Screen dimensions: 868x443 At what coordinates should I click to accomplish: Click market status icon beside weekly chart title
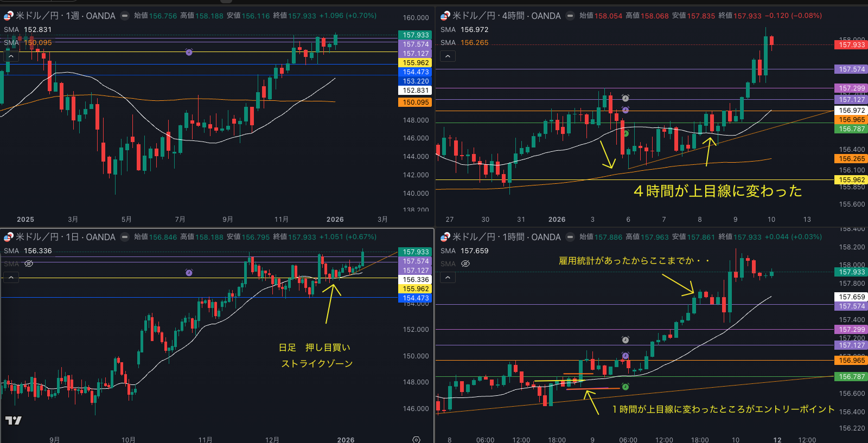[125, 16]
